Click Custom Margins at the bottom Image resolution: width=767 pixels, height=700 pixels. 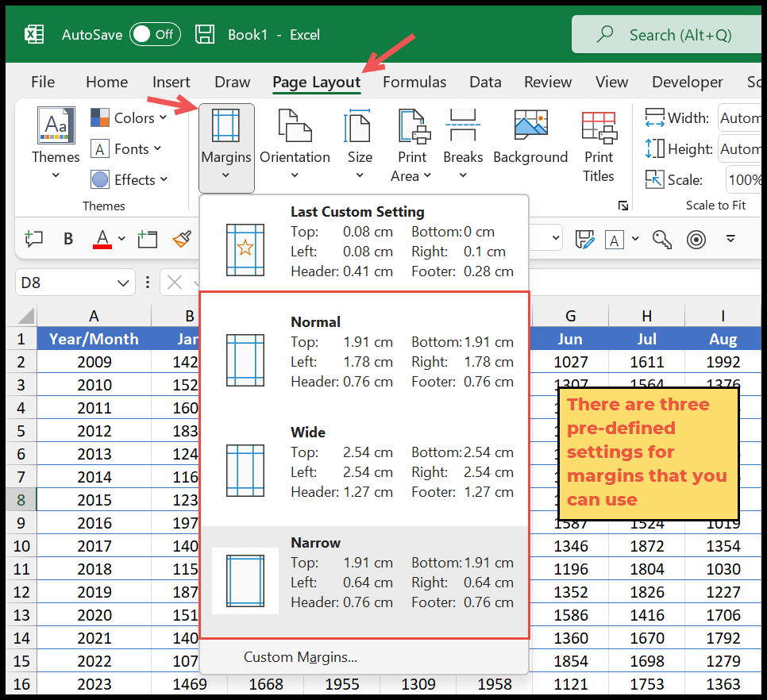pyautogui.click(x=300, y=656)
